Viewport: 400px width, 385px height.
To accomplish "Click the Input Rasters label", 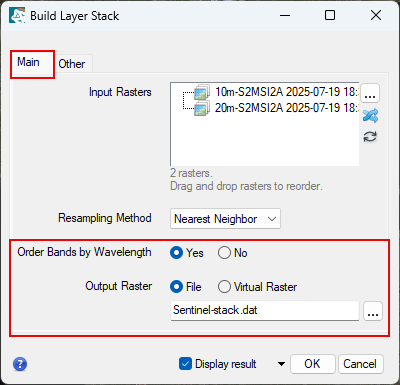I will tap(120, 92).
